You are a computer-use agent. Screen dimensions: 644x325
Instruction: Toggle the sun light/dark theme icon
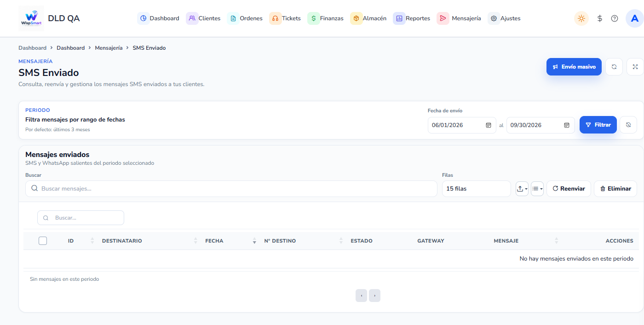pos(581,18)
